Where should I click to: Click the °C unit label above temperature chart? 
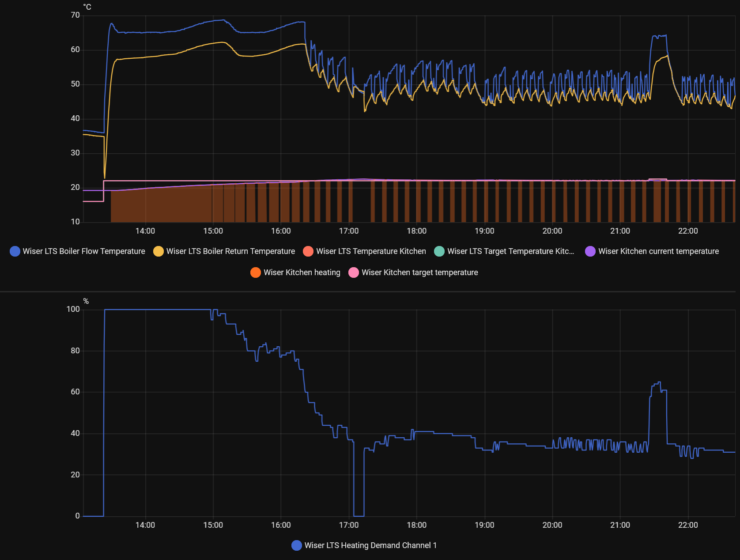(87, 7)
